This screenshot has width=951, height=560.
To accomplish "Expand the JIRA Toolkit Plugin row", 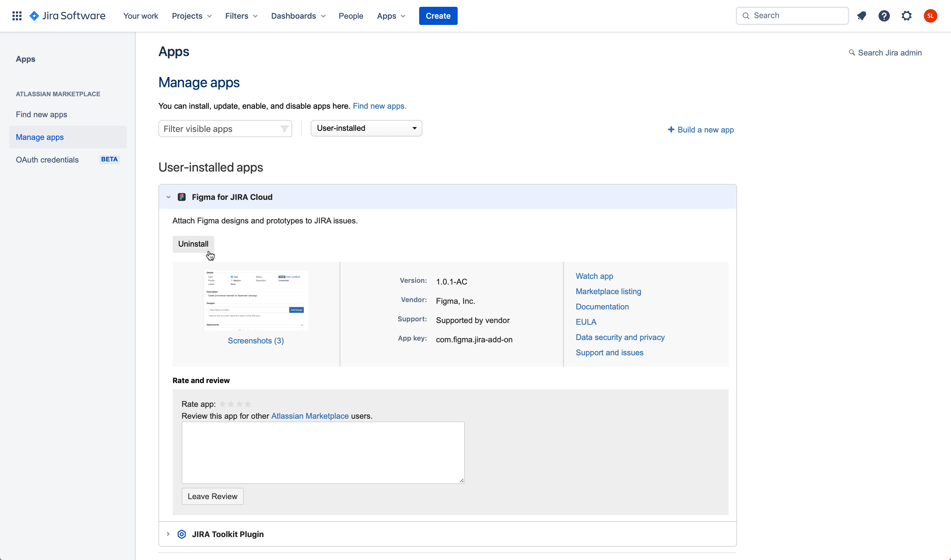I will point(168,534).
